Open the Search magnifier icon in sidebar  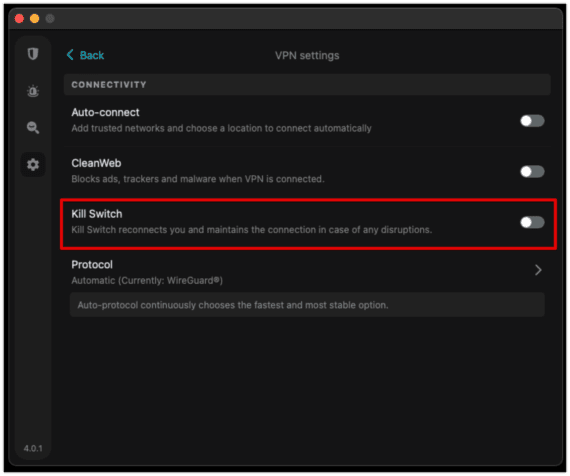[33, 128]
